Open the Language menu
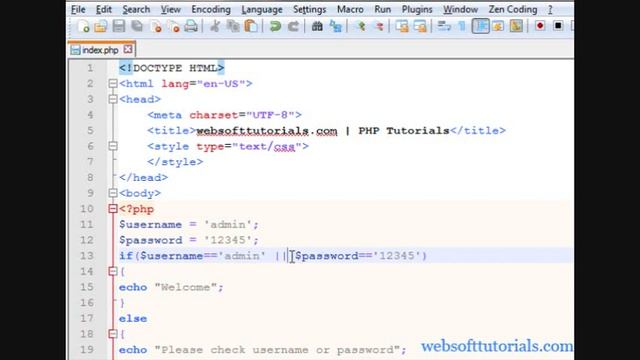Screen dimensions: 640x360 [262, 9]
